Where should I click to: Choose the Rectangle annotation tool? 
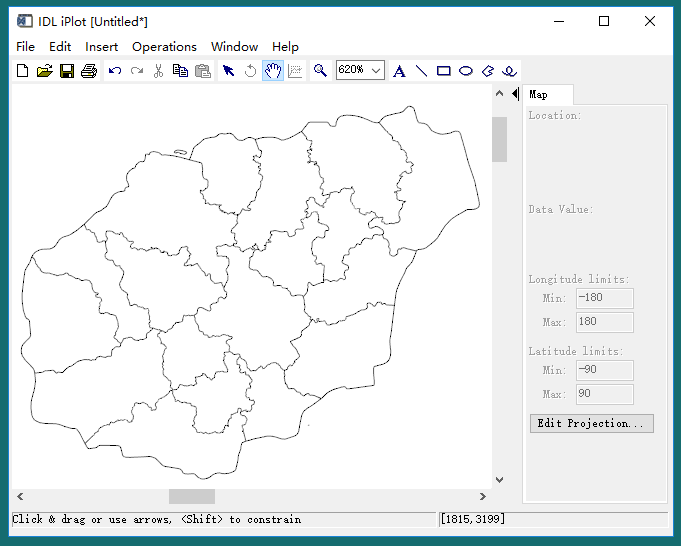coord(443,71)
